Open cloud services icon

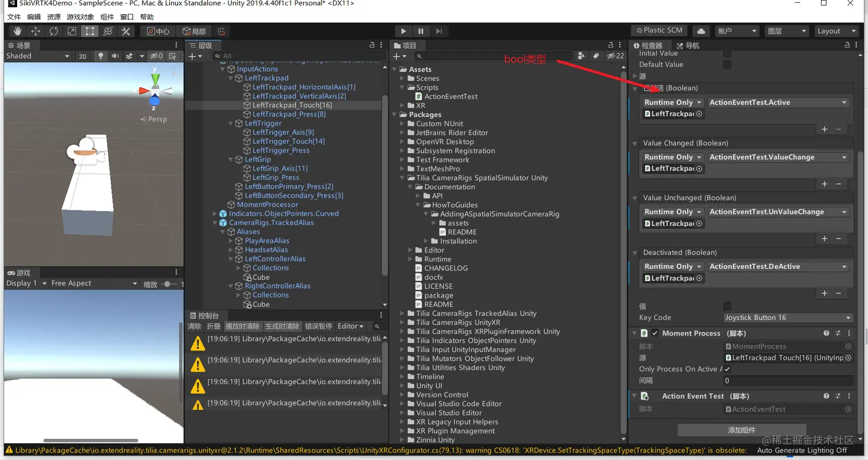701,31
